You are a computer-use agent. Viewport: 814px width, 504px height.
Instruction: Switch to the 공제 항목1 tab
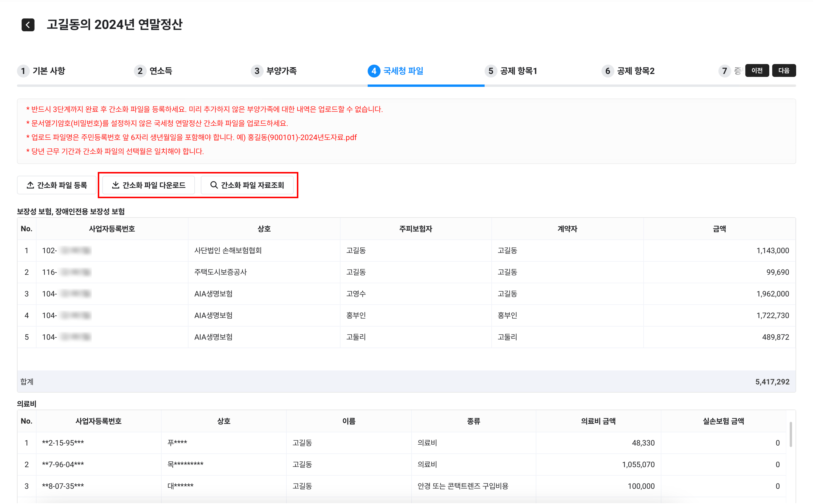coord(518,71)
